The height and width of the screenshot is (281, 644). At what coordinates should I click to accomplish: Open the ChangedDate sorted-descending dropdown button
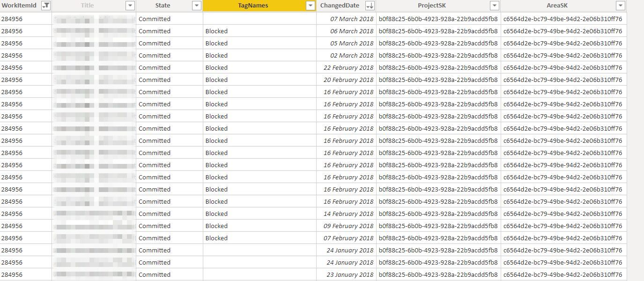click(370, 6)
